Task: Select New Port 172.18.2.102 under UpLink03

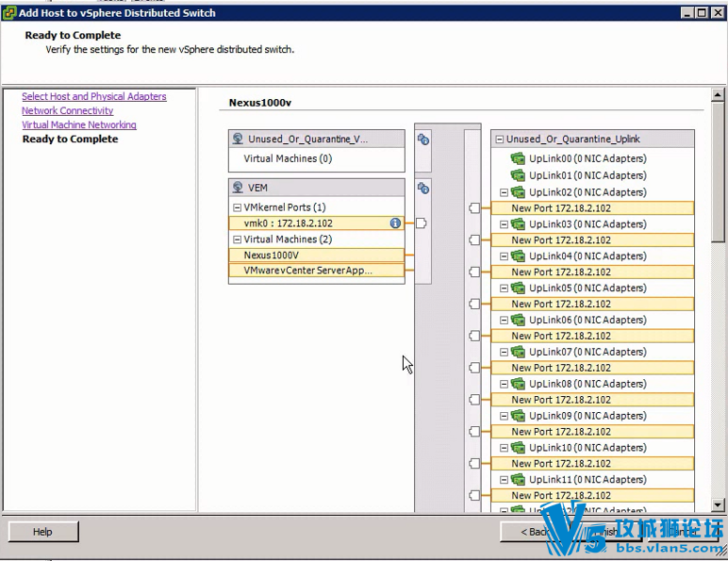Action: (x=592, y=240)
